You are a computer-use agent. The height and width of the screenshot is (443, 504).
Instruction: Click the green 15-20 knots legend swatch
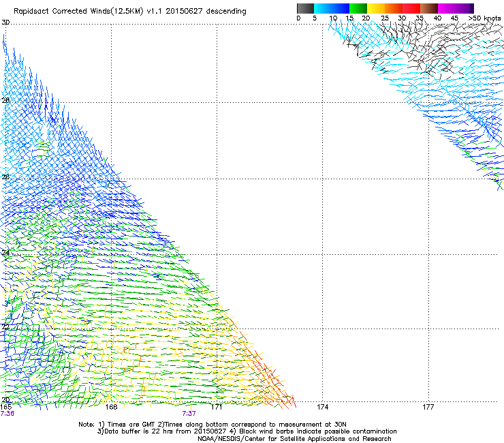(x=358, y=8)
